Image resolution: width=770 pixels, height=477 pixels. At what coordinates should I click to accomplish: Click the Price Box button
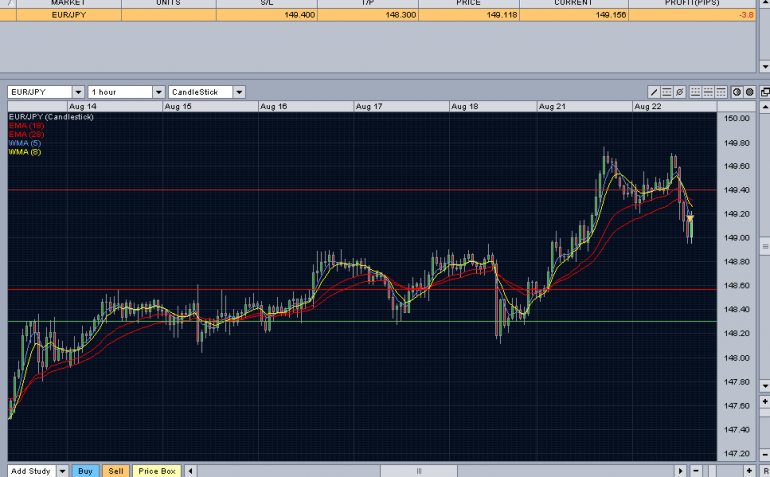point(157,471)
